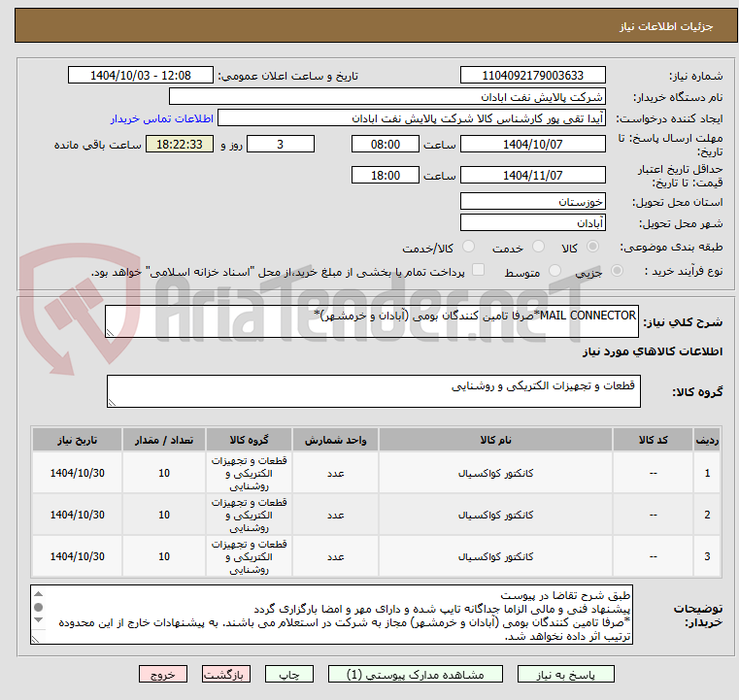Screen dimensions: 739x700
Task: Click the خروج exit button
Action: pyautogui.click(x=162, y=674)
